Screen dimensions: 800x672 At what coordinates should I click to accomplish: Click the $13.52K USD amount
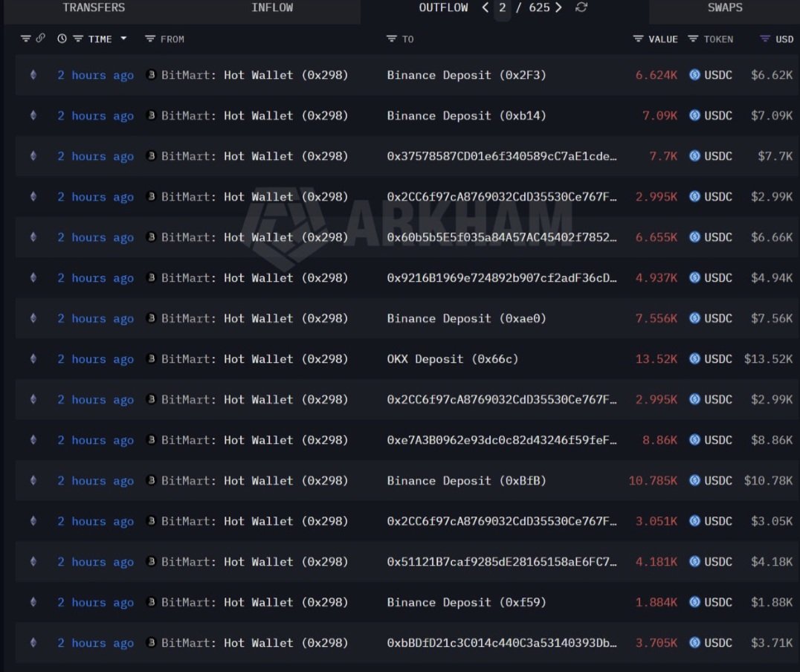(768, 359)
